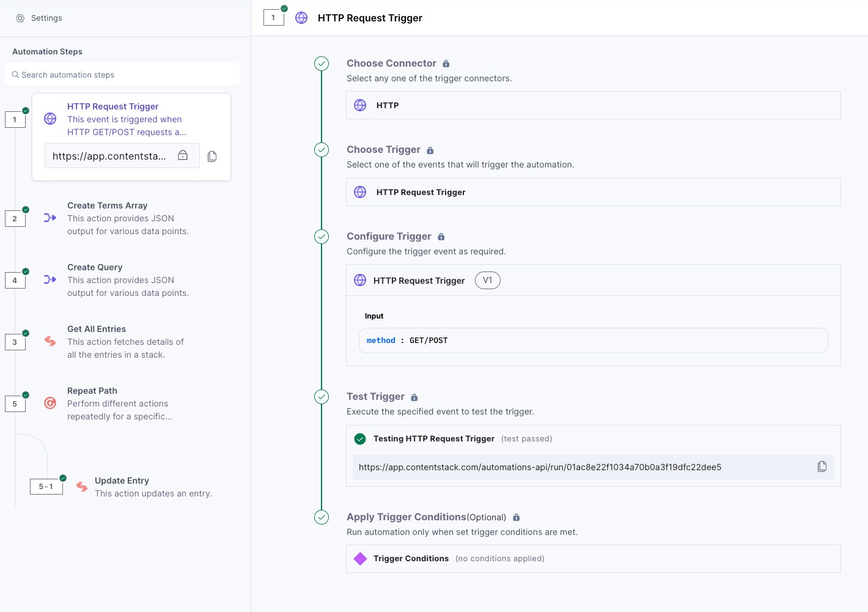This screenshot has width=868, height=612.
Task: Click the lock icon beside the sidebar URL
Action: coord(183,155)
